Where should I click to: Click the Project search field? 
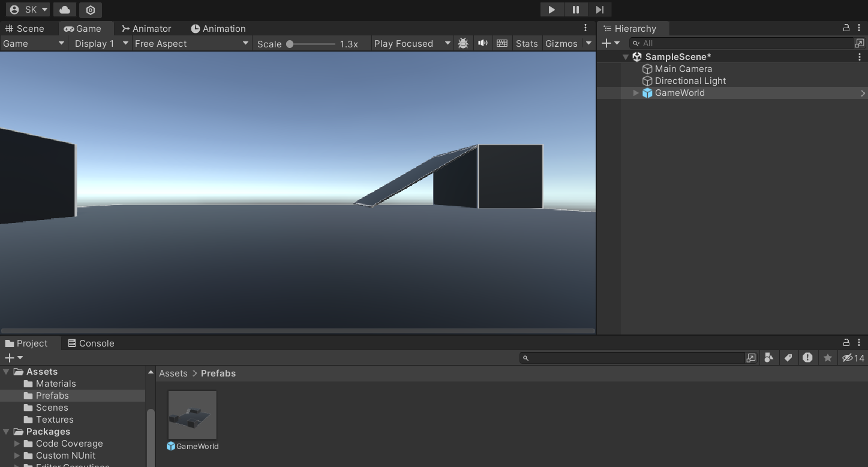click(632, 358)
